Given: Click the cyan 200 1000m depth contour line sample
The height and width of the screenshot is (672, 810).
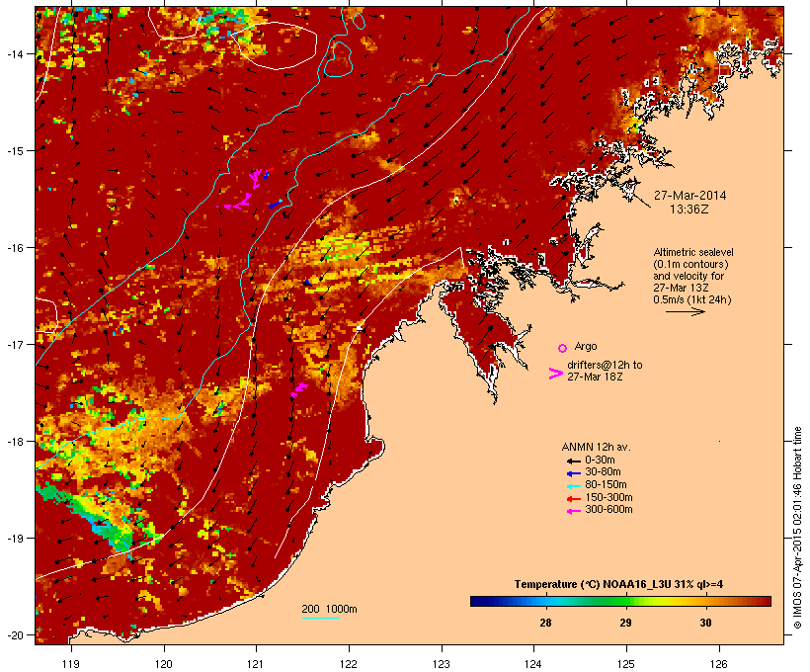Looking at the screenshot, I should click(x=321, y=618).
